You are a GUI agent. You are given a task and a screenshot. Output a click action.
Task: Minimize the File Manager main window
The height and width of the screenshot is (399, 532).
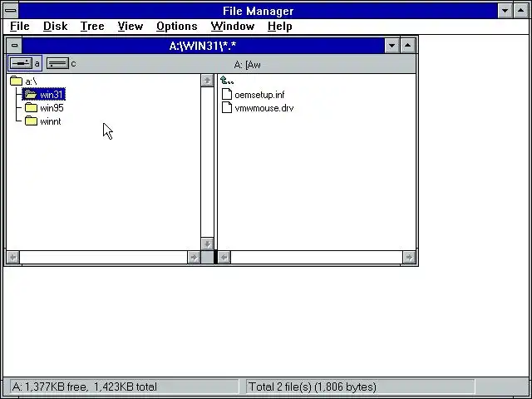pyautogui.click(x=505, y=11)
